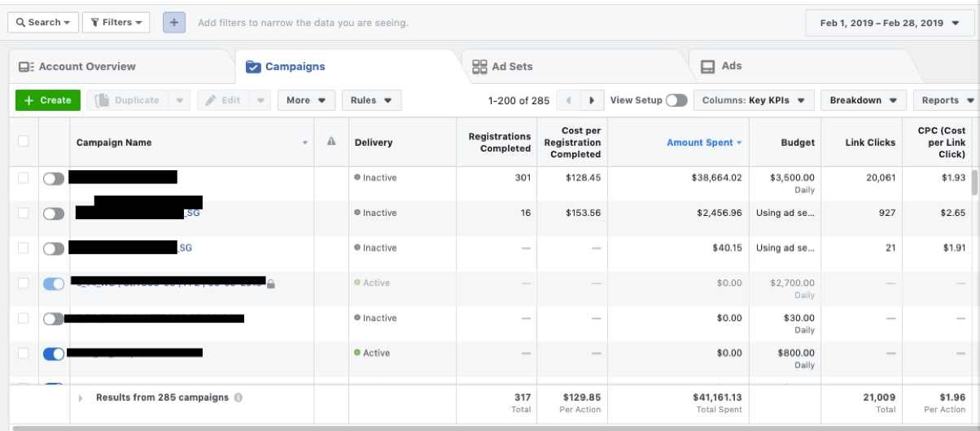
Task: Open Columns: Key KPIs dropdown
Action: point(754,100)
